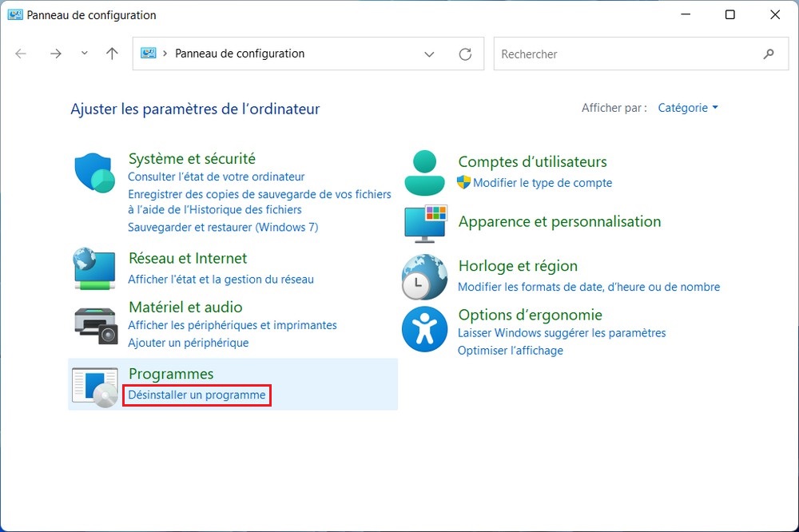Open the Options d'ergonomie accessibility icon
The width and height of the screenshot is (799, 532).
[424, 329]
